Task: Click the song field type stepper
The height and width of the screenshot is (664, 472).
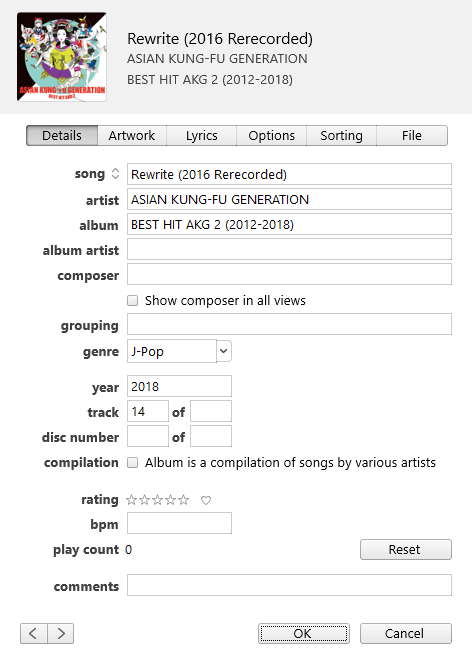Action: coord(115,174)
